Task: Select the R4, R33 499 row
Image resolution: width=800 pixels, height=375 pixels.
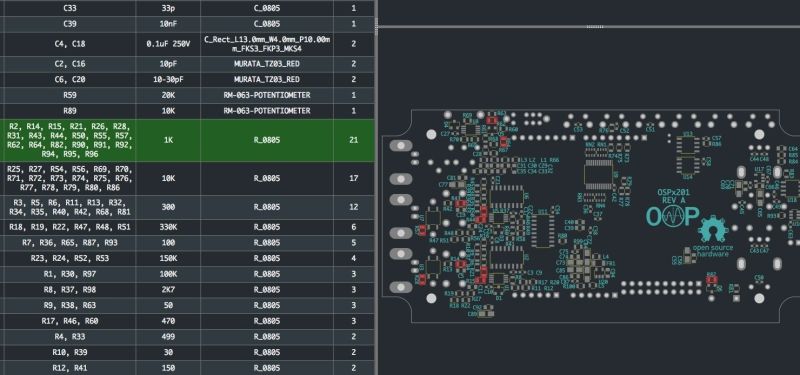Action: (x=187, y=337)
